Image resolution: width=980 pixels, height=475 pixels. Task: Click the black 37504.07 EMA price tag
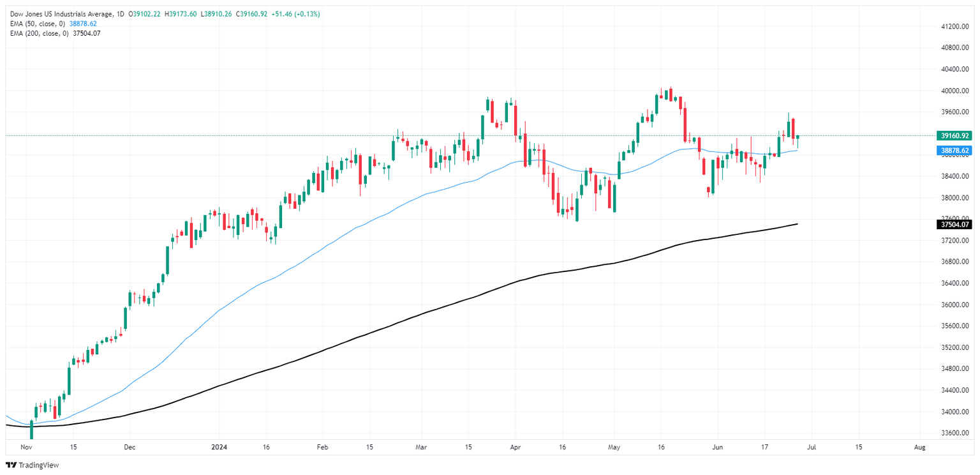[954, 224]
